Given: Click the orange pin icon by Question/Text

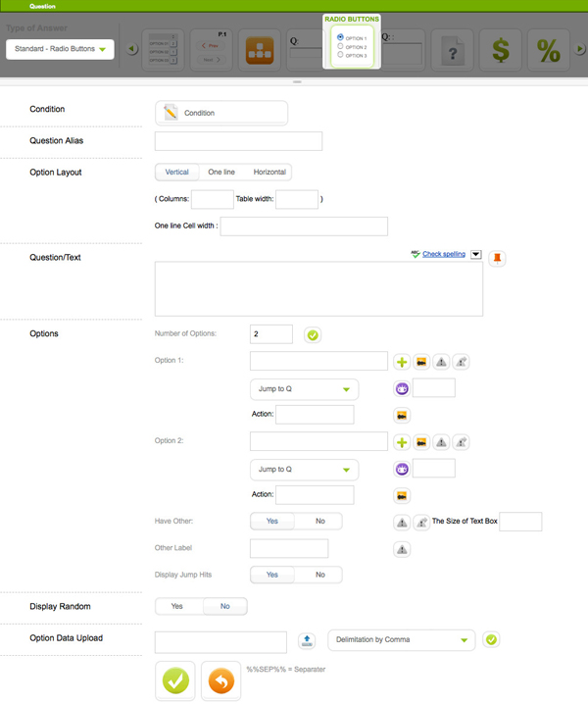Looking at the screenshot, I should 497,258.
